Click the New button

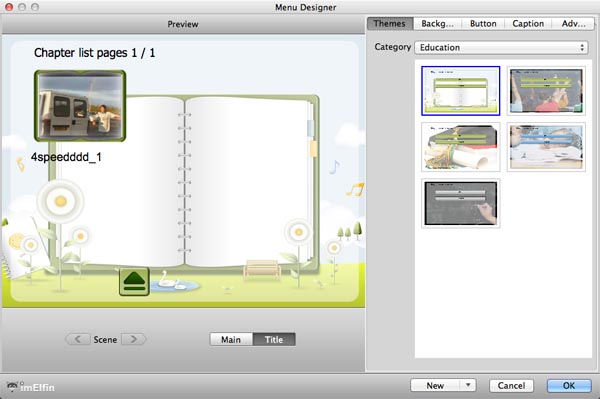(x=435, y=386)
